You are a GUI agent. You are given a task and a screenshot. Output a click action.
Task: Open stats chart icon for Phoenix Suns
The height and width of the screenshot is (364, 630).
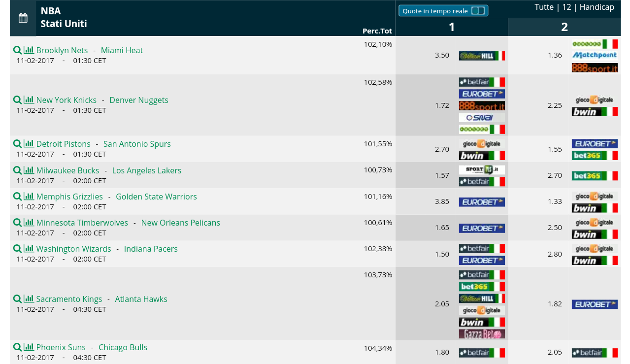tap(29, 347)
